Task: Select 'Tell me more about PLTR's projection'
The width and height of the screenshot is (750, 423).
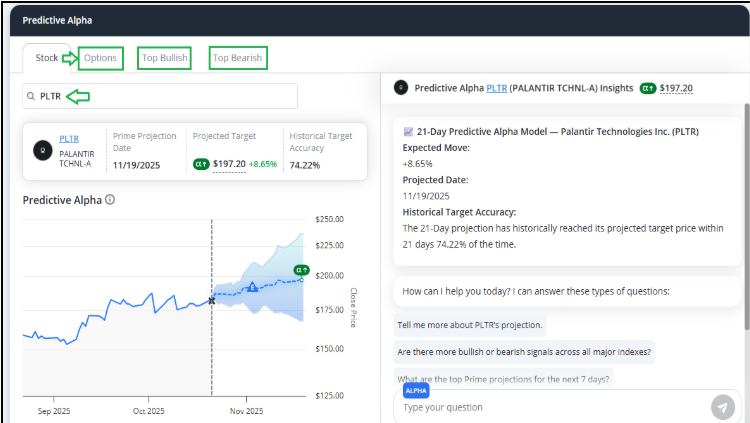Action: pos(470,325)
